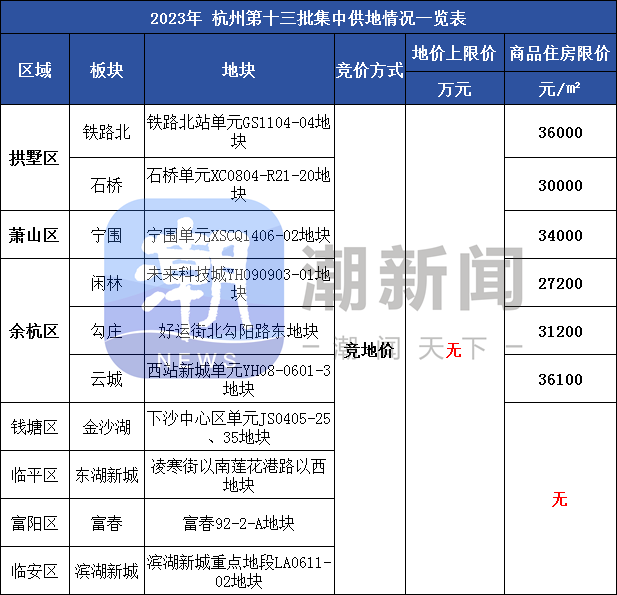Click the '凌寒街以南莲花港路以西地块' cell

[239, 475]
